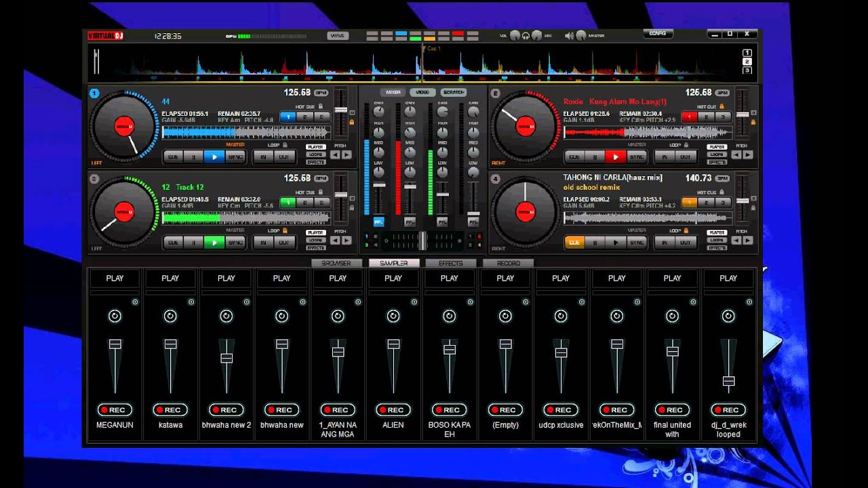Viewport: 868px width, 488px height.
Task: Enable PFL on fourth mixer channel
Action: coord(473,222)
